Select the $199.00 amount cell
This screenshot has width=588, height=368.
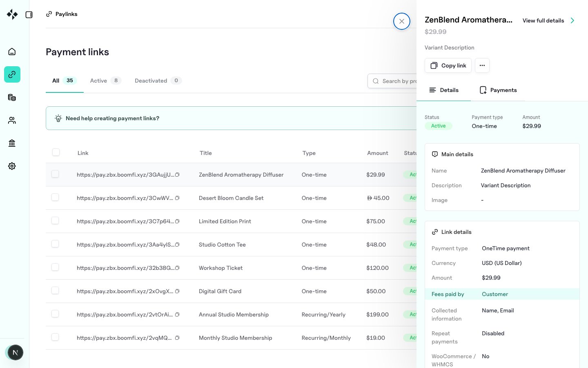[x=377, y=314]
